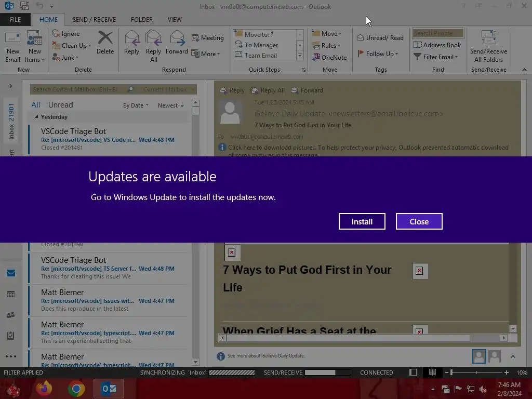Open the More respond options
This screenshot has width=532, height=399.
206,54
